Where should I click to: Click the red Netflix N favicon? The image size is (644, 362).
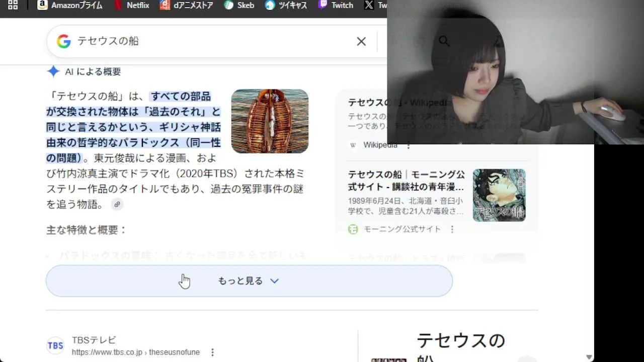pos(118,5)
